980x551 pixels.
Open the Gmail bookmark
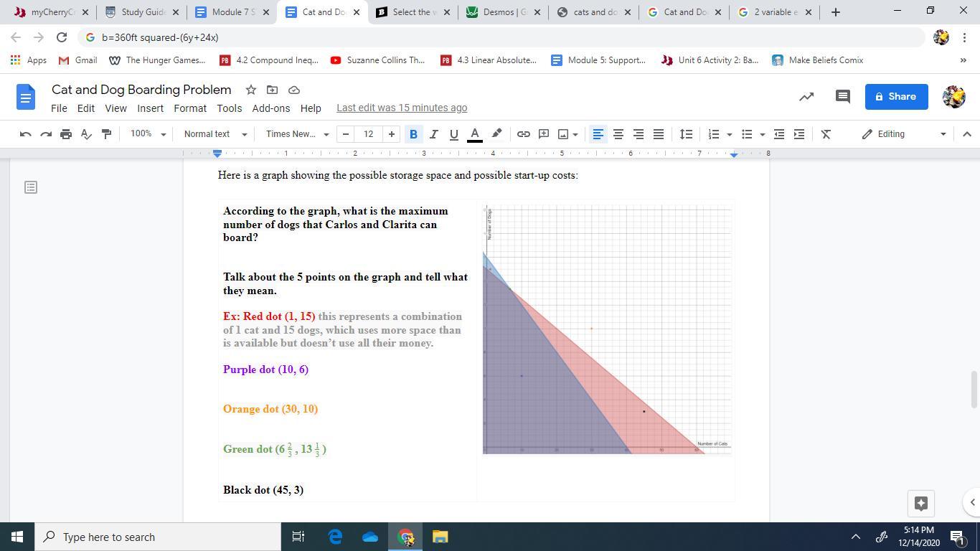pos(78,60)
